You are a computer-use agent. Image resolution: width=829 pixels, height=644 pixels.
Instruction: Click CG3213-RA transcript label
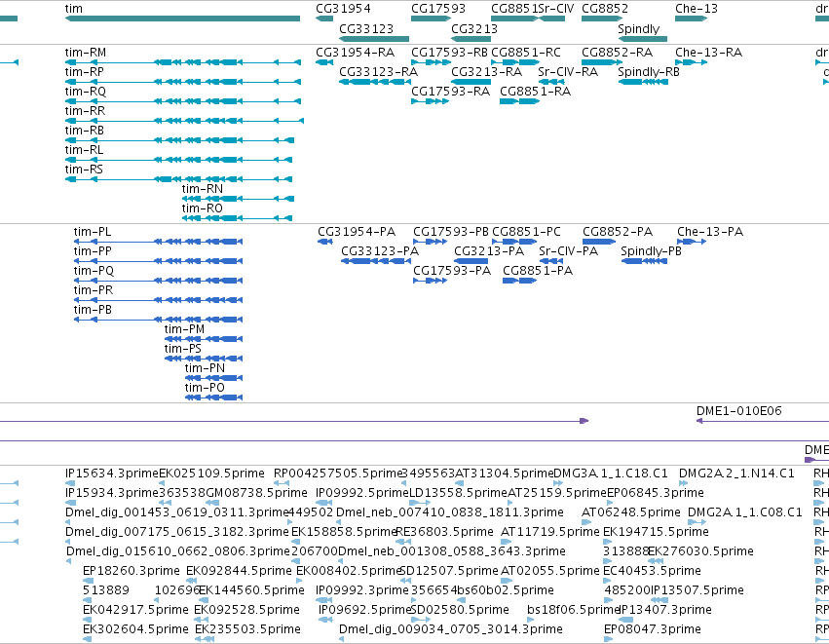pyautogui.click(x=486, y=72)
